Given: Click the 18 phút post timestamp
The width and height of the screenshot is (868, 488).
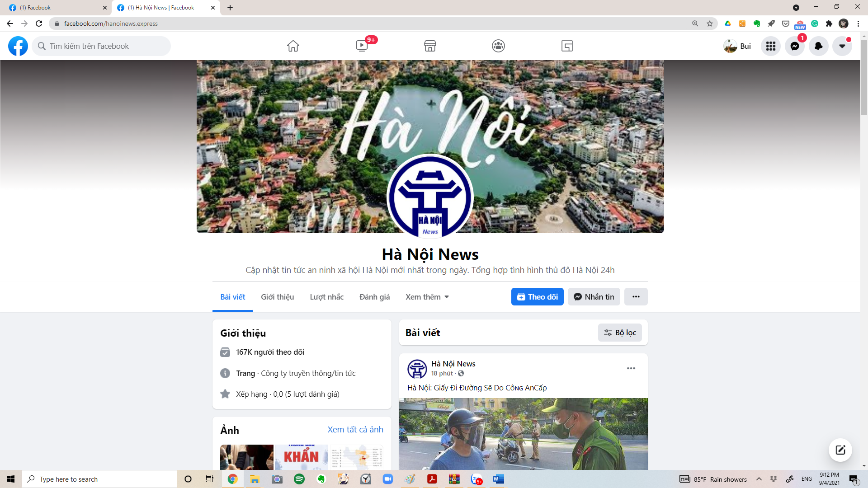Looking at the screenshot, I should point(442,373).
